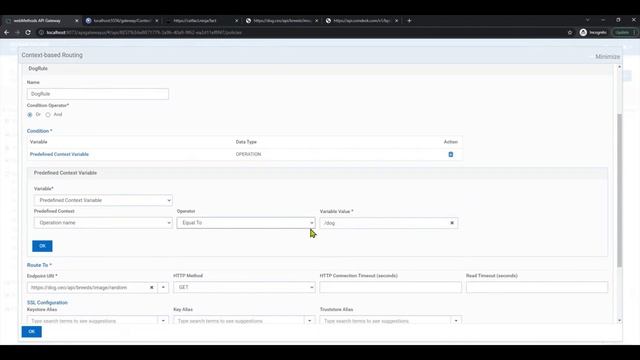
Task: Open a new browser tab
Action: tap(409, 20)
